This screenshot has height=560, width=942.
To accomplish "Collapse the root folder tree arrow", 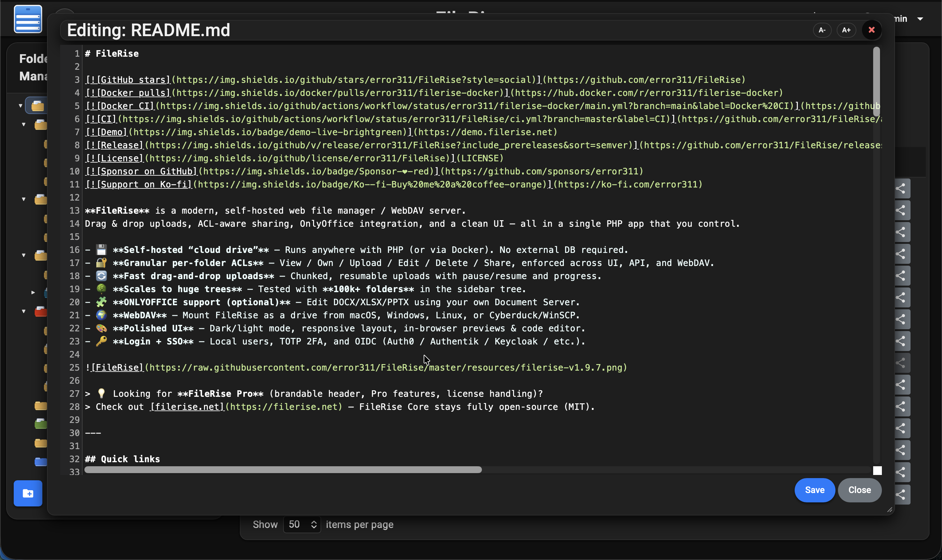I will 20,106.
